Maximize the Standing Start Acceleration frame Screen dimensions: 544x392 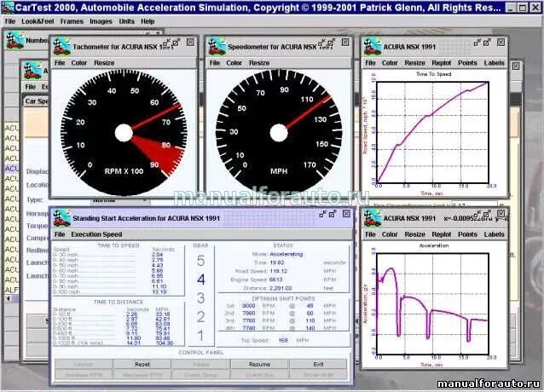333,214
